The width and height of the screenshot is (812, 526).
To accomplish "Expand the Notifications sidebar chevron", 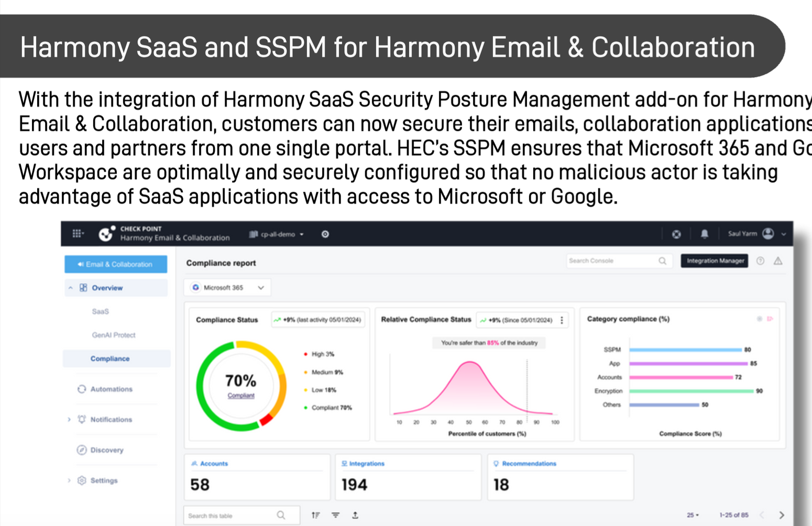I will click(x=69, y=419).
